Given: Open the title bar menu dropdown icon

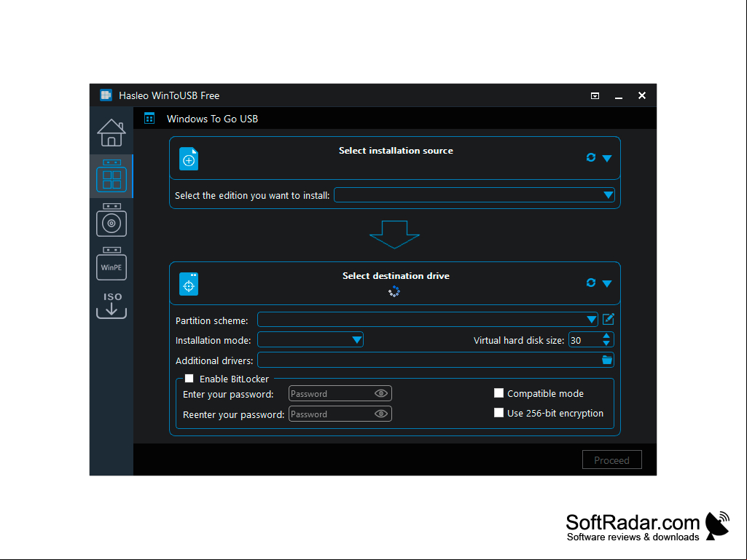Looking at the screenshot, I should (x=595, y=95).
